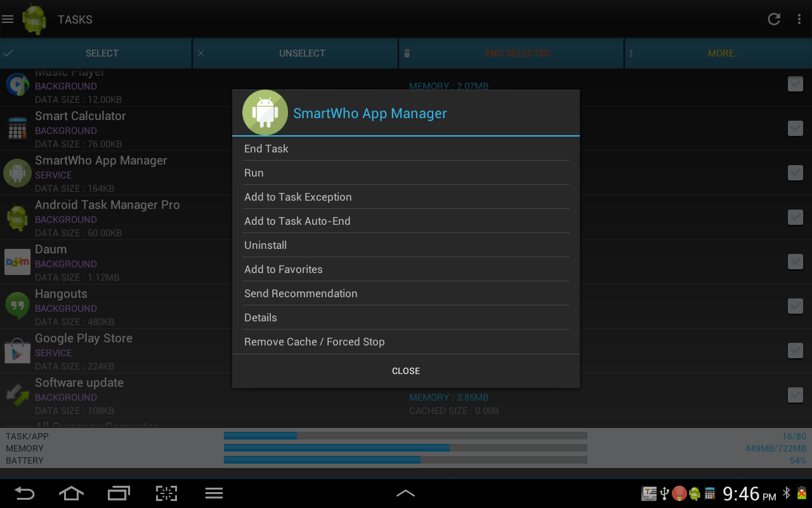Tap the battery status icon

click(x=802, y=493)
